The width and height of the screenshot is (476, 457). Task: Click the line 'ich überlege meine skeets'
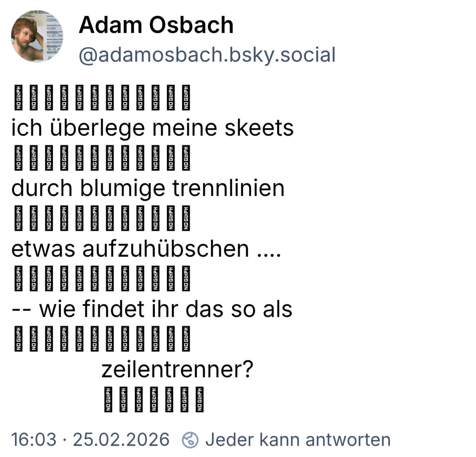click(152, 128)
